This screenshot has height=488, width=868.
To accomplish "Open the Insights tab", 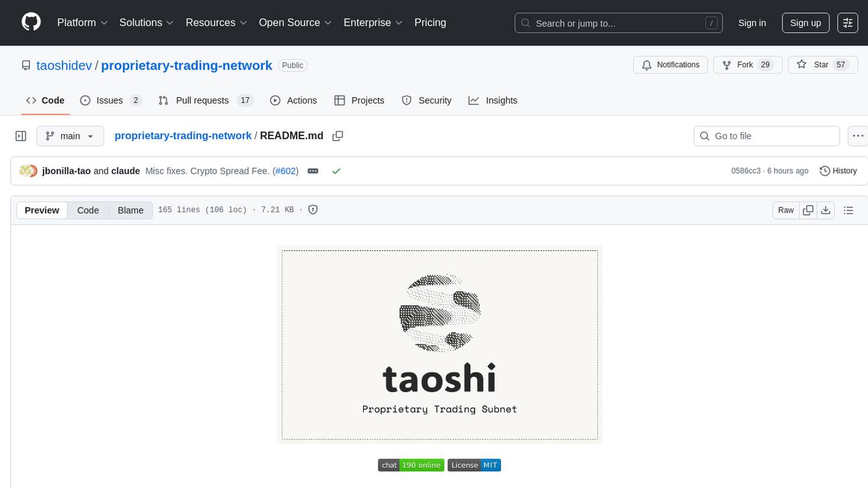I will pyautogui.click(x=493, y=100).
